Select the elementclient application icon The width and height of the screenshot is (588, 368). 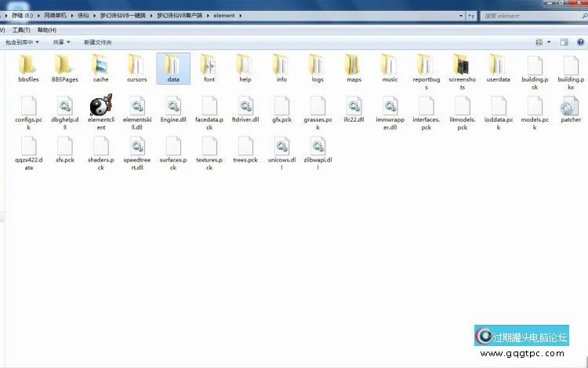click(100, 106)
